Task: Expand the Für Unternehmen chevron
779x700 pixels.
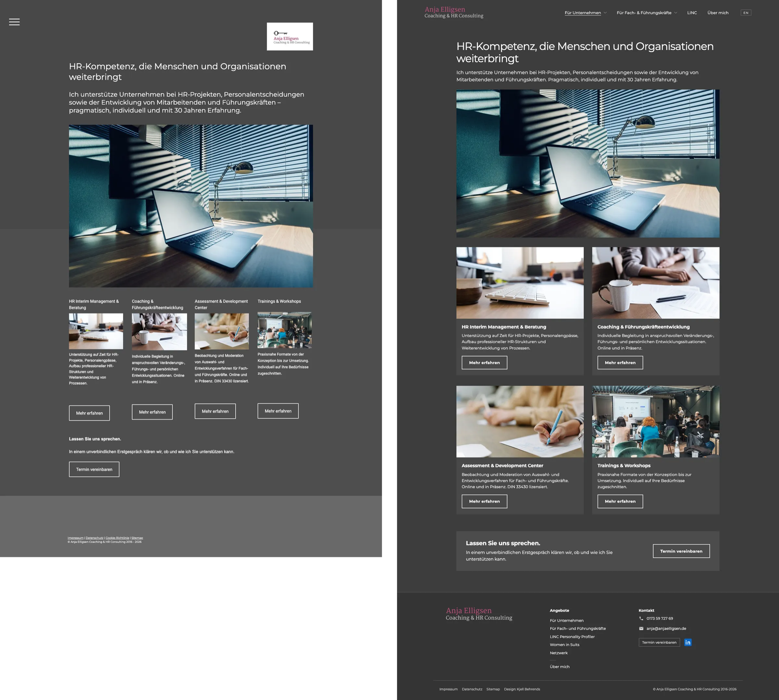Action: (x=605, y=13)
